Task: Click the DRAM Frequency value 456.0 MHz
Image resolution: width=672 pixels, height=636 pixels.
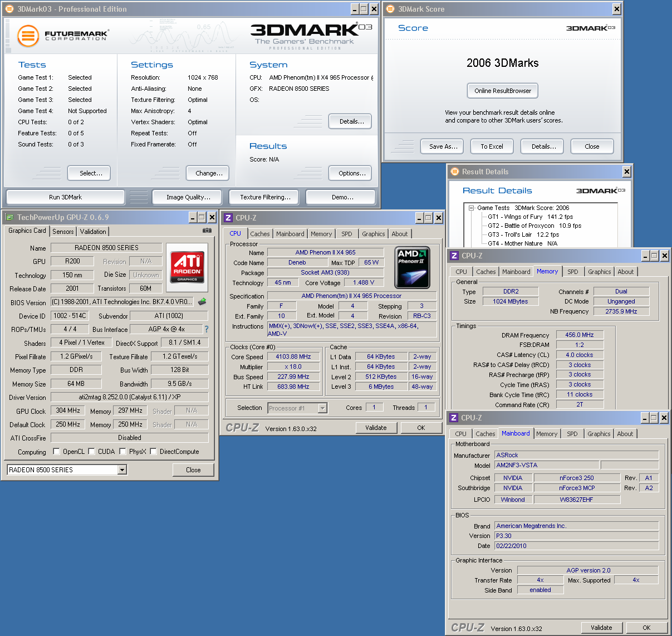Action: (x=580, y=335)
